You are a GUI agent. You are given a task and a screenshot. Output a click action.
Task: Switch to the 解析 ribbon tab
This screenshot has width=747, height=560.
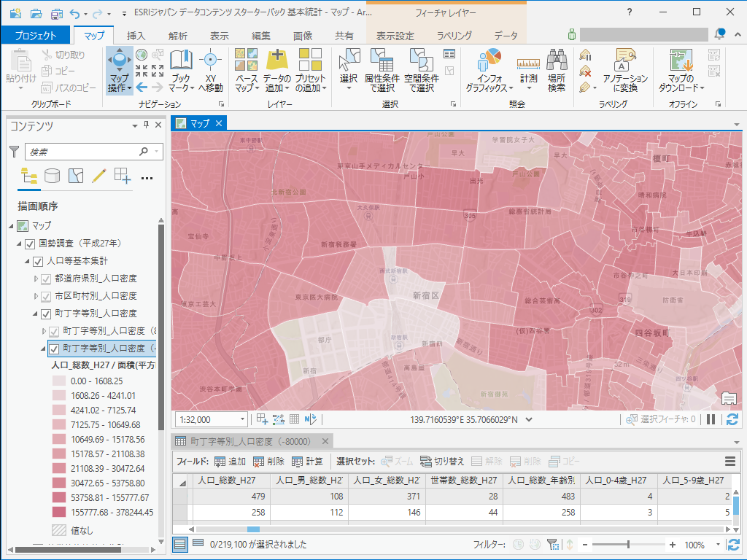click(177, 36)
